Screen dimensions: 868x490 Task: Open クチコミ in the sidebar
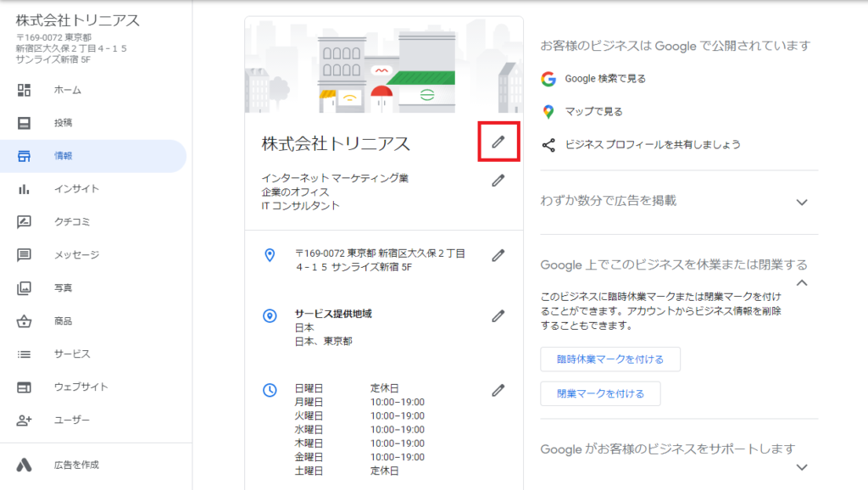pyautogui.click(x=93, y=222)
